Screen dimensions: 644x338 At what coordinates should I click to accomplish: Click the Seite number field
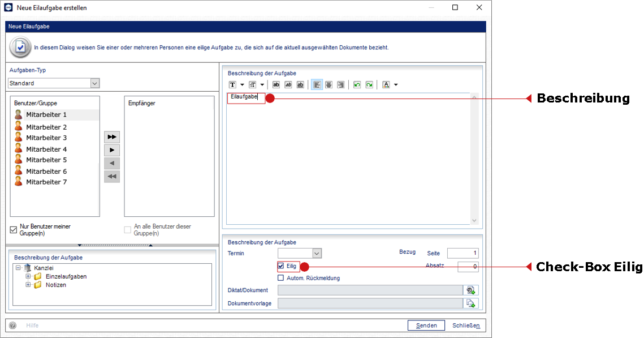pyautogui.click(x=463, y=253)
